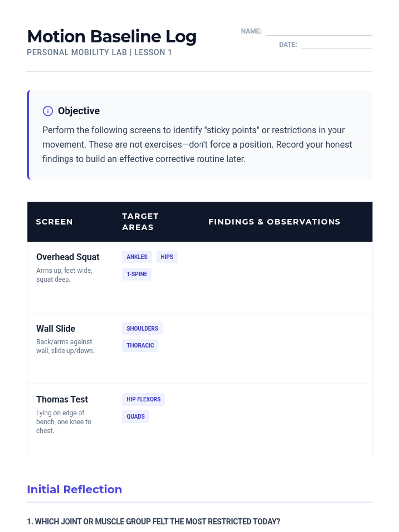This screenshot has height=532, width=399.
Task: Click the DATE input line
Action: (336, 45)
